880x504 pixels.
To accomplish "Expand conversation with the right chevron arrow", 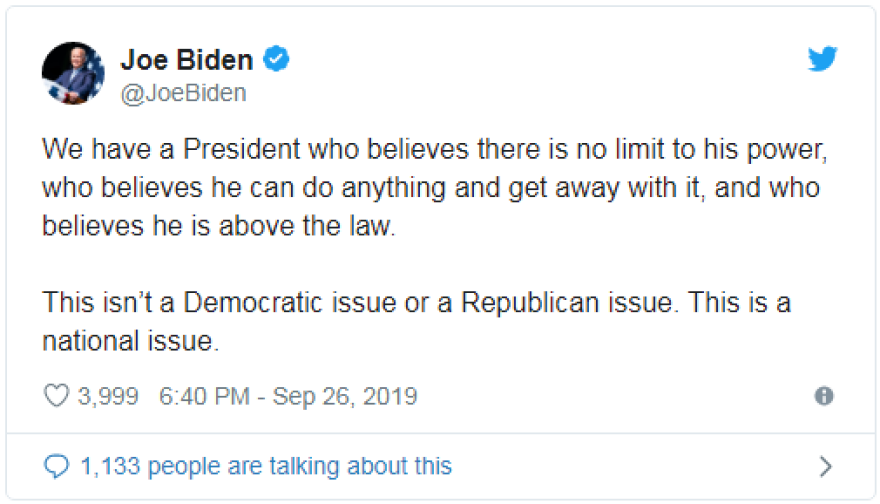I will 825,466.
